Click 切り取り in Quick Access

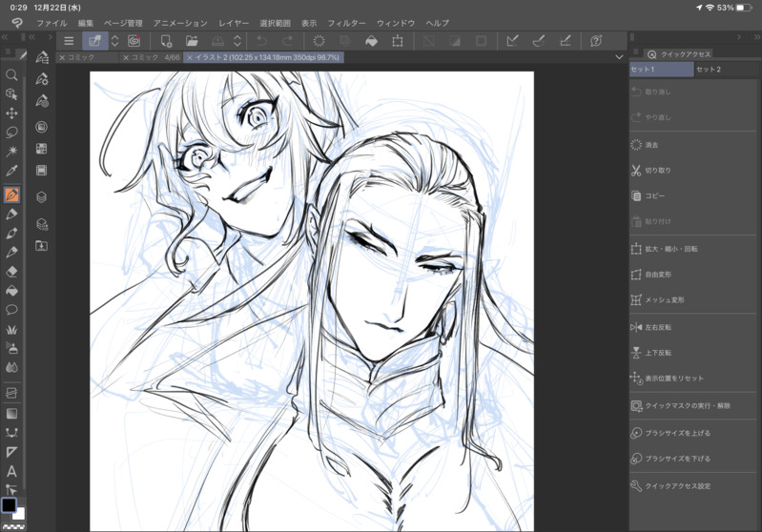pos(694,171)
